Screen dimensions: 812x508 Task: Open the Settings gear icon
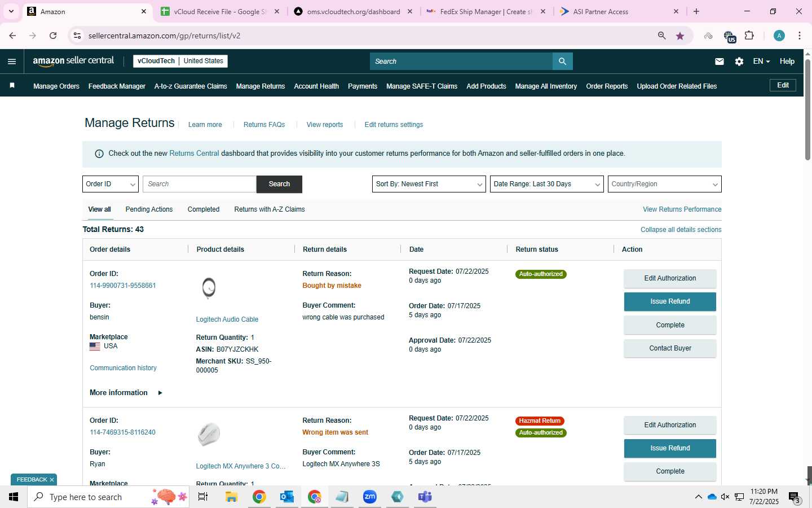(739, 62)
